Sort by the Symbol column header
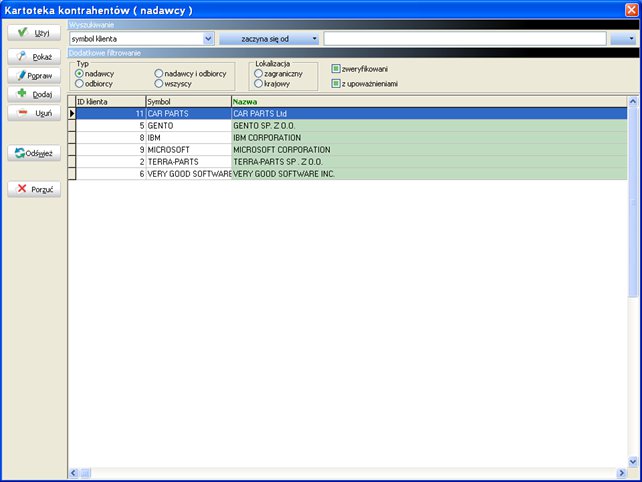Viewport: 642px width, 482px height. pyautogui.click(x=188, y=102)
